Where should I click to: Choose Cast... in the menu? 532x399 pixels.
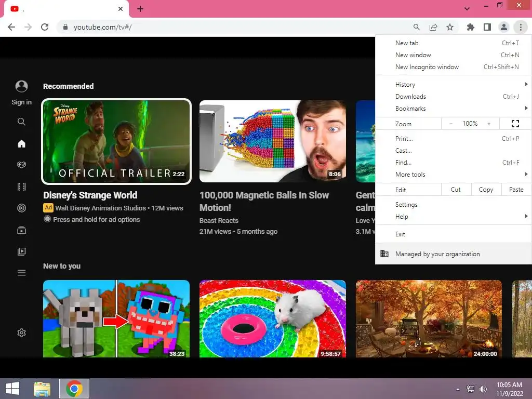pyautogui.click(x=453, y=150)
